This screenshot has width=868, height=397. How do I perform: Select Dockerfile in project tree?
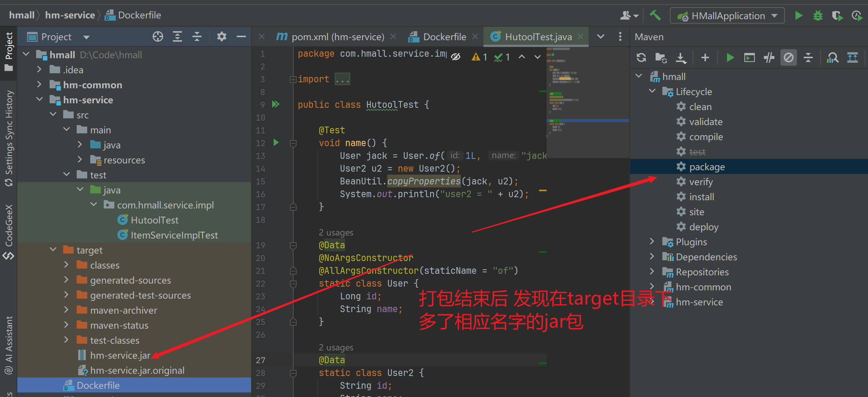[x=134, y=385]
